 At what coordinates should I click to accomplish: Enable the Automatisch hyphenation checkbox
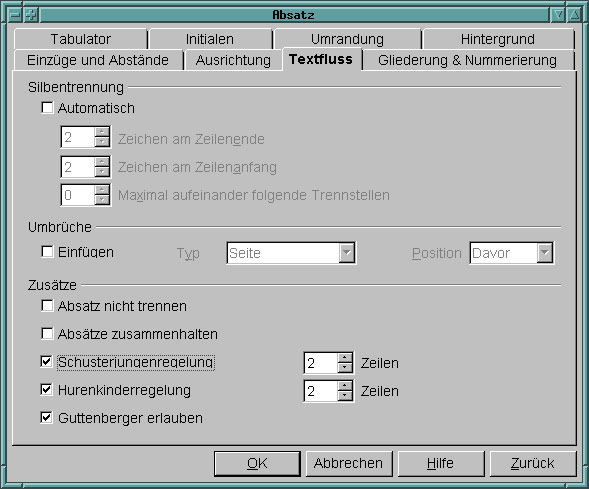47,107
